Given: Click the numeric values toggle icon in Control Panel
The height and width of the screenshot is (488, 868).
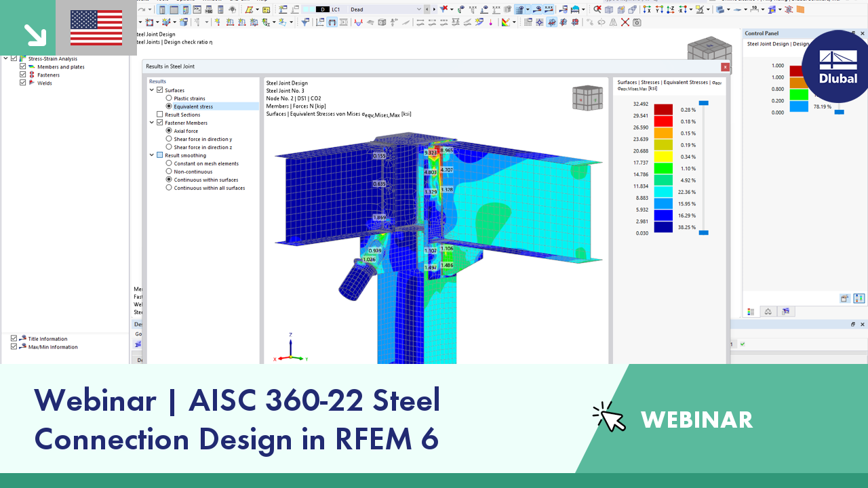Looking at the screenshot, I should click(859, 298).
